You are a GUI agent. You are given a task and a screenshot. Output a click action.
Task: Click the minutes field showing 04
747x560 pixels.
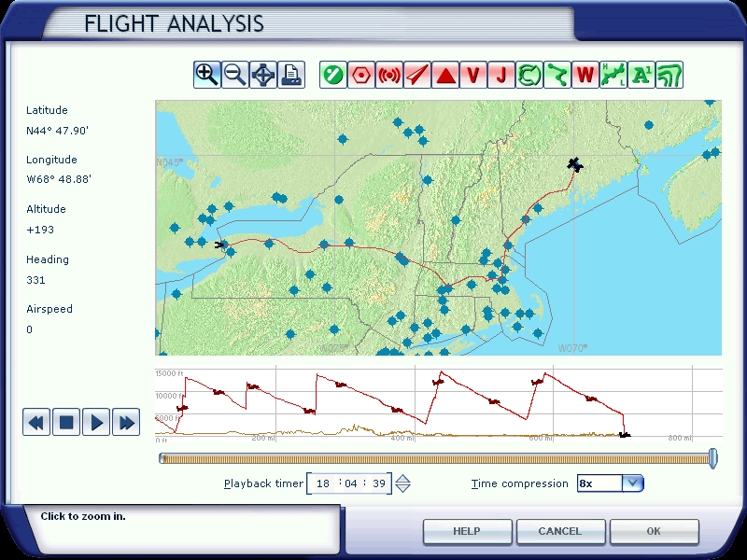coord(351,483)
